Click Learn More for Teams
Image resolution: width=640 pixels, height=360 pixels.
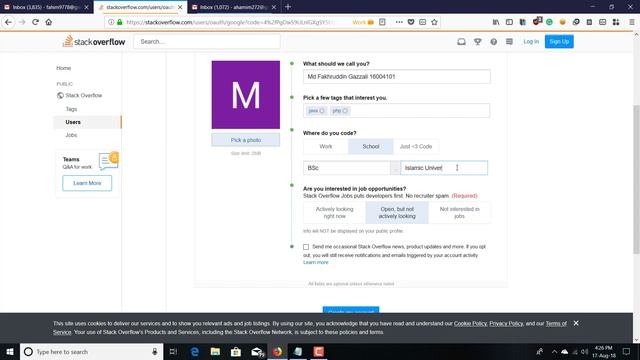click(87, 183)
